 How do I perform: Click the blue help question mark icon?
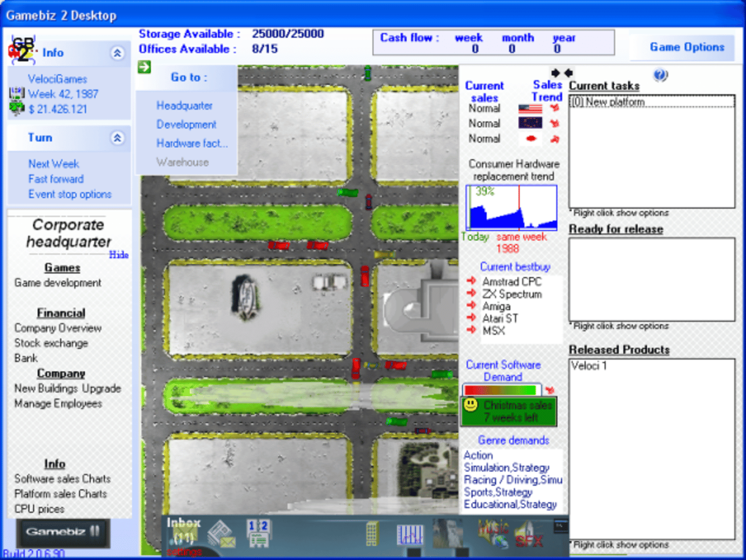[660, 75]
